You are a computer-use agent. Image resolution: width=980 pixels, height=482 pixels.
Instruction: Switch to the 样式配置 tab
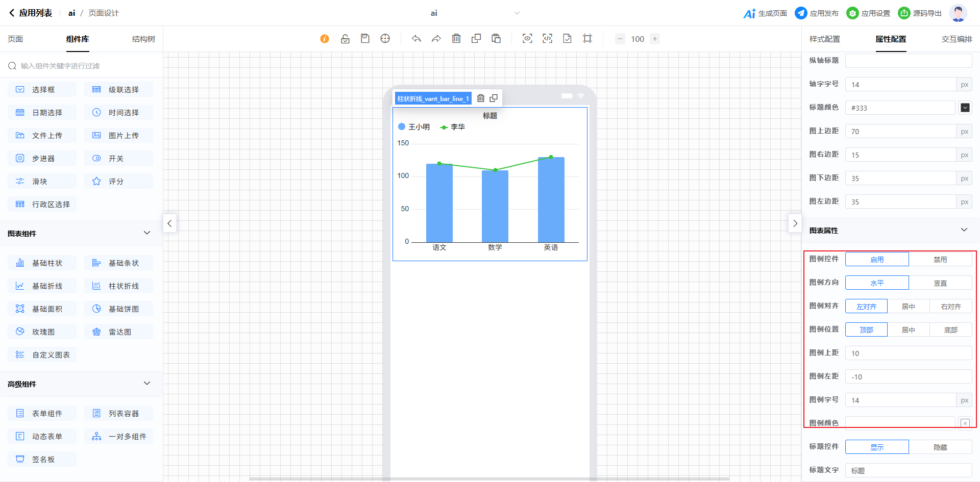(824, 39)
